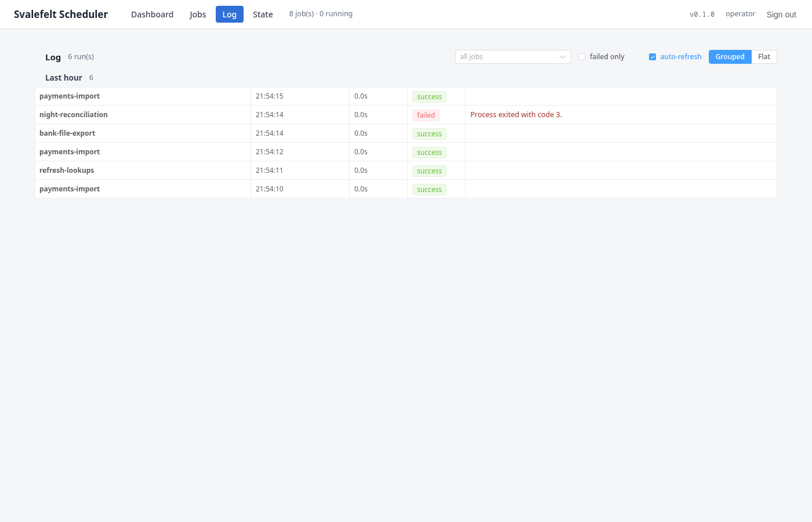Click payments-import in the 21:54:10 row
This screenshot has width=812, height=522.
70,189
